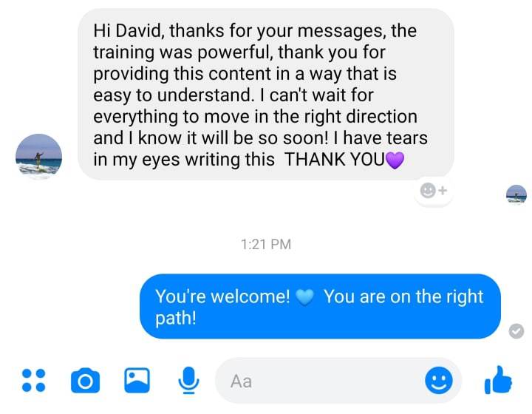Open the photo gallery picker
The height and width of the screenshot is (414, 532).
click(137, 380)
